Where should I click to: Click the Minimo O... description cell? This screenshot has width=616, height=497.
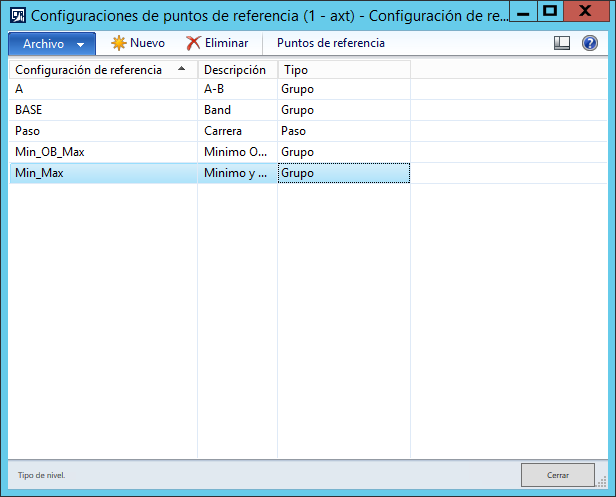point(237,152)
